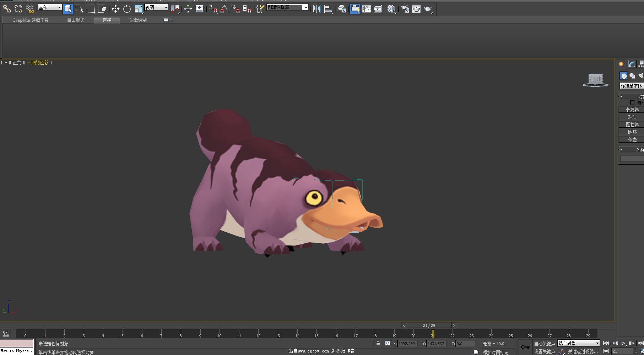Screen dimensions: 644x355
Task: Toggle the Angle Snap button
Action: point(224,9)
